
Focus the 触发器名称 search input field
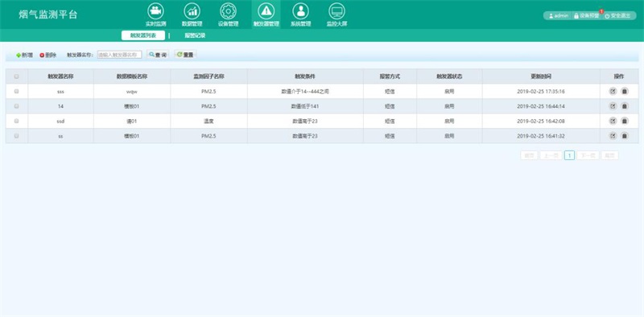(x=119, y=55)
